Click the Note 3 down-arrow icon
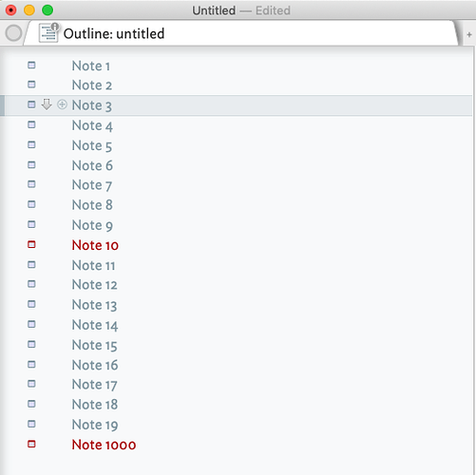This screenshot has height=475, width=476. pos(47,104)
